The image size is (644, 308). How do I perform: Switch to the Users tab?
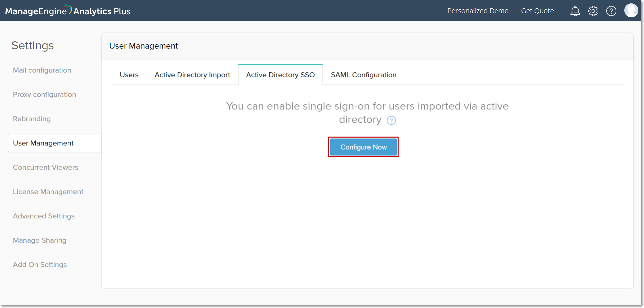pyautogui.click(x=129, y=75)
